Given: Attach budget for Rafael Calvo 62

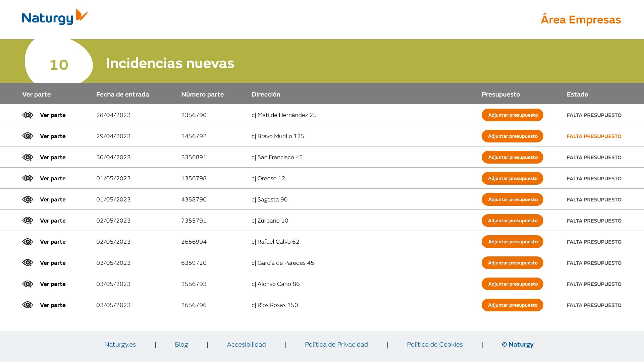Looking at the screenshot, I should [x=512, y=242].
